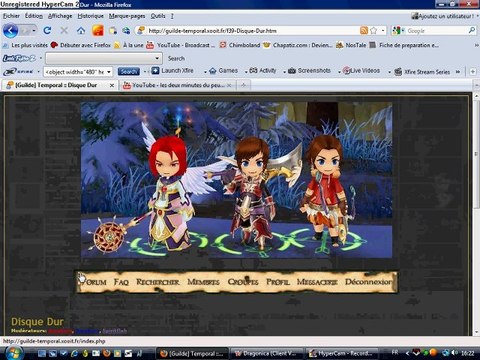The image size is (480, 360).
Task: Expand the address bar URL history dropdown
Action: [383, 31]
